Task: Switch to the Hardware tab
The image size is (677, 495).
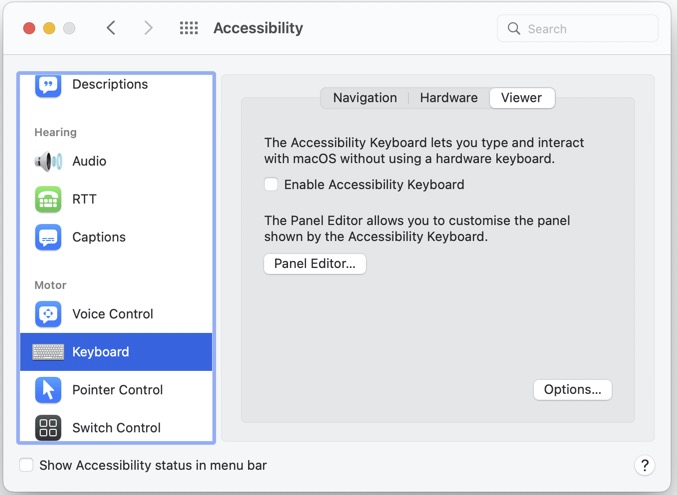Action: [448, 98]
